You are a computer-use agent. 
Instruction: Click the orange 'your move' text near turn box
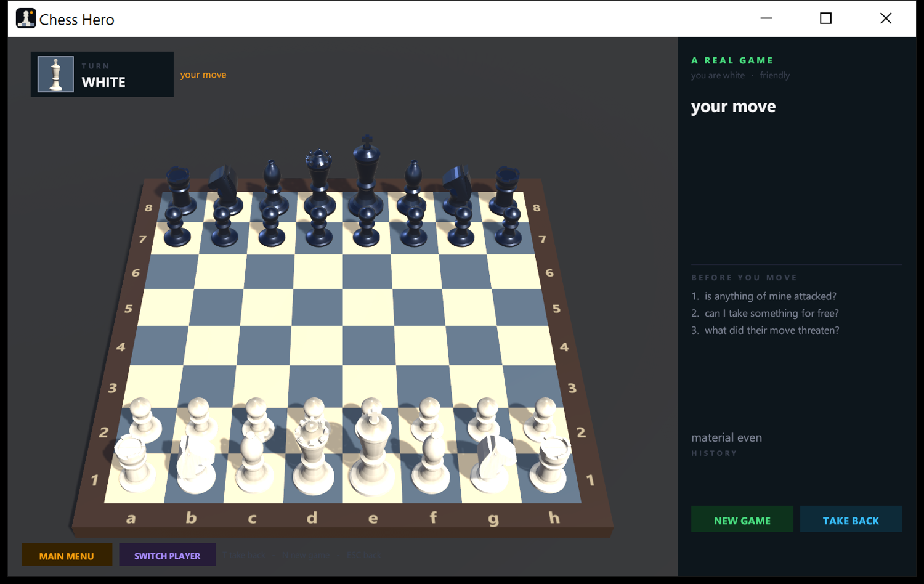point(203,75)
